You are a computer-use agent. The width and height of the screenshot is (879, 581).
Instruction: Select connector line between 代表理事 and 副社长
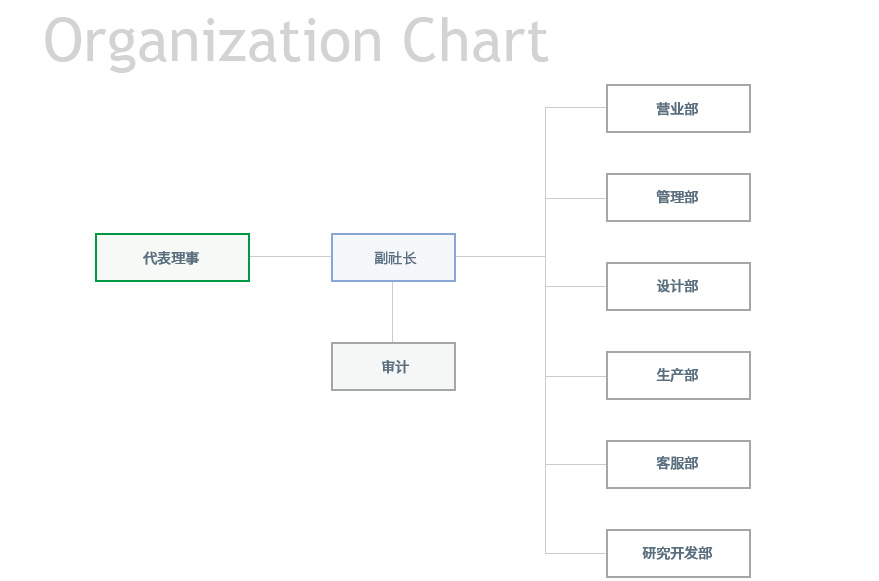pos(290,257)
